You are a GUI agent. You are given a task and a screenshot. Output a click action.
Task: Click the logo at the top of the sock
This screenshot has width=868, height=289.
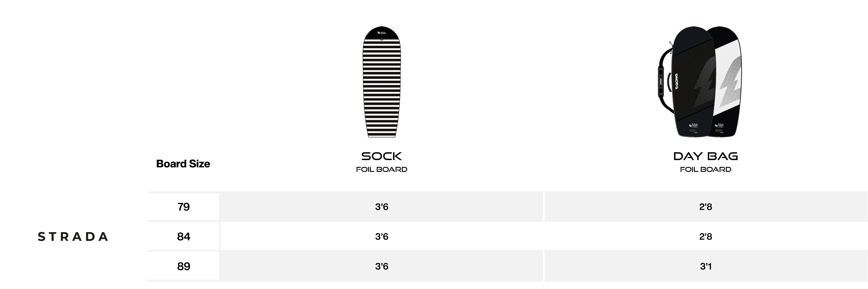coord(382,32)
